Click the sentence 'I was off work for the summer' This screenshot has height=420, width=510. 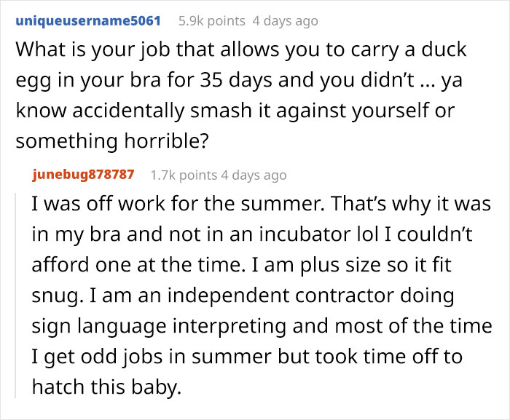click(178, 204)
